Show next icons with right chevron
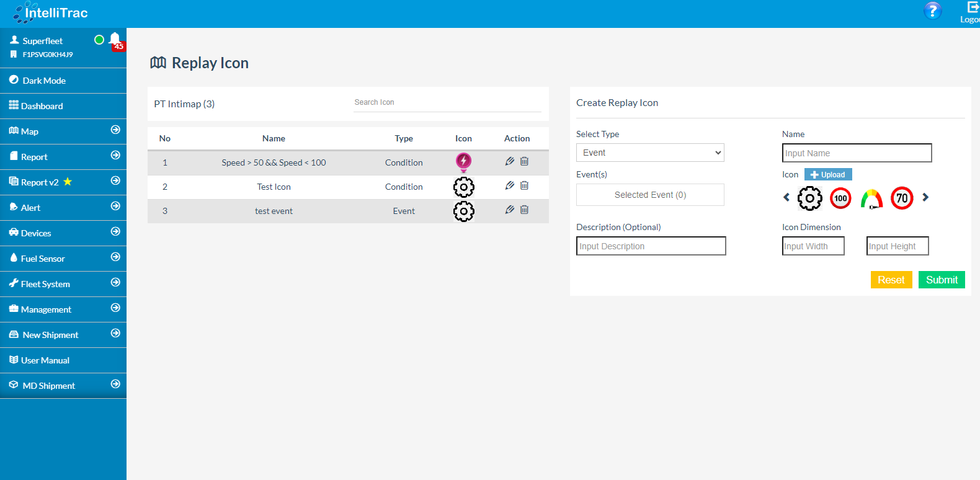The width and height of the screenshot is (980, 480). (925, 197)
